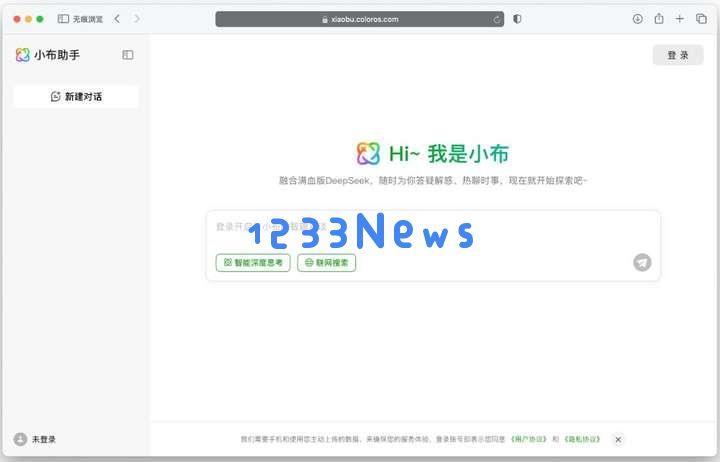This screenshot has height=462, width=720.
Task: Click the Hi~ 我是小布 heading
Action: [449, 153]
